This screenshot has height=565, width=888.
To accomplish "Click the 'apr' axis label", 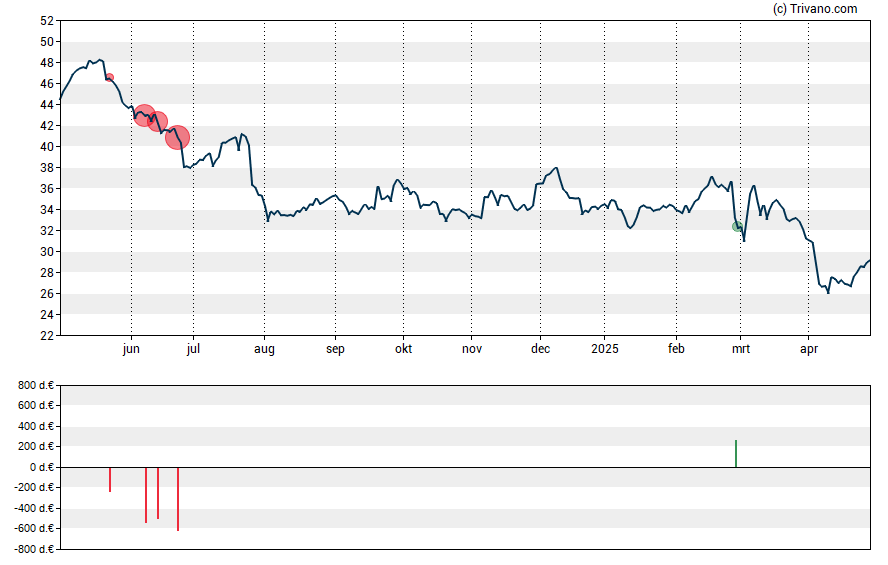I will (x=809, y=349).
